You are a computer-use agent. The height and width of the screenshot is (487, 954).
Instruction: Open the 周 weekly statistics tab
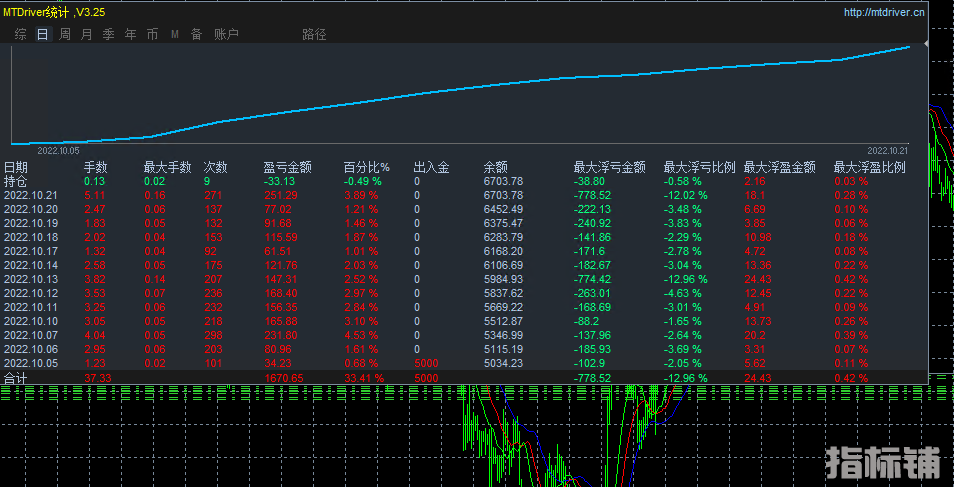65,34
